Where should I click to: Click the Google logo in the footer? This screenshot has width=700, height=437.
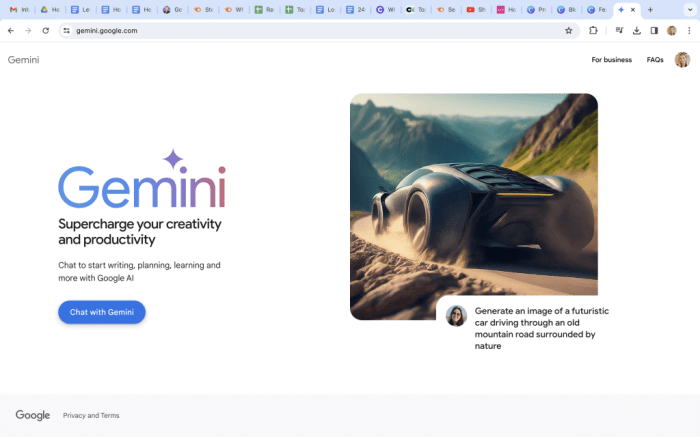(33, 416)
